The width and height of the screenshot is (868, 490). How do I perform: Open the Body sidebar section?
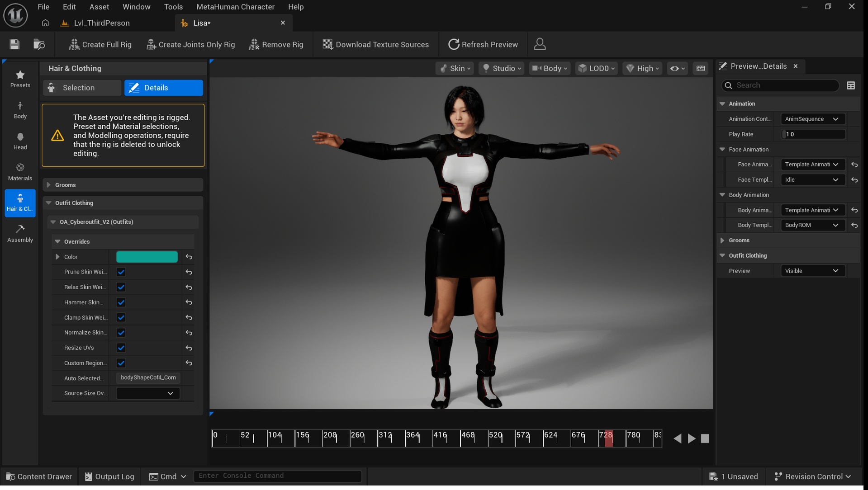coord(20,110)
